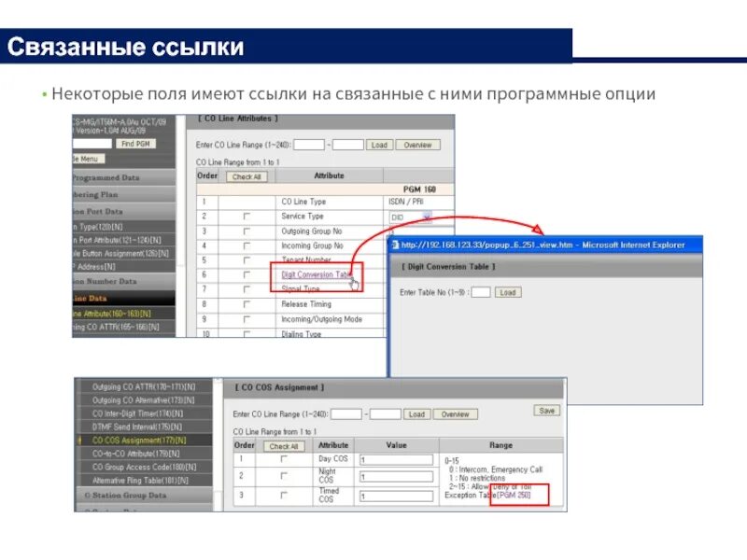Tick the Digit Conversion Table row checkbox
The image size is (747, 560).
tap(247, 274)
